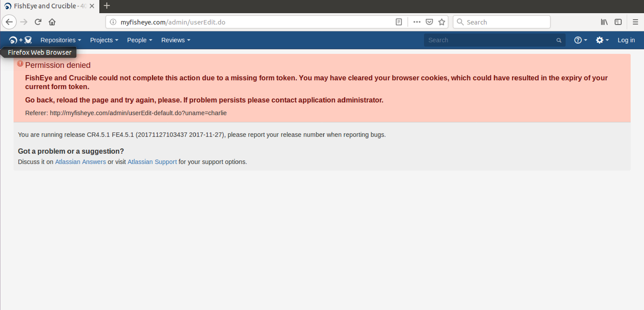The image size is (644, 310).
Task: Open Firefox hamburger menu
Action: [x=635, y=22]
